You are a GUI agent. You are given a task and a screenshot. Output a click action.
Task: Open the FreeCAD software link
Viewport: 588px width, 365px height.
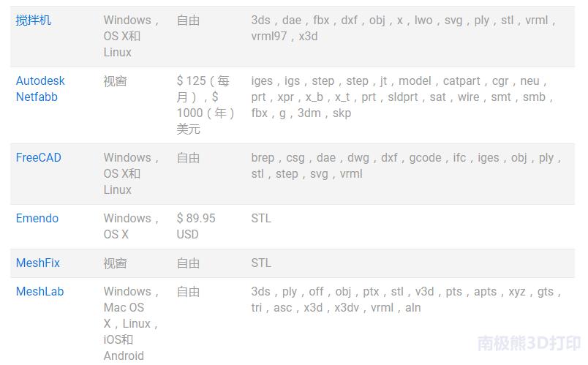pyautogui.click(x=39, y=157)
